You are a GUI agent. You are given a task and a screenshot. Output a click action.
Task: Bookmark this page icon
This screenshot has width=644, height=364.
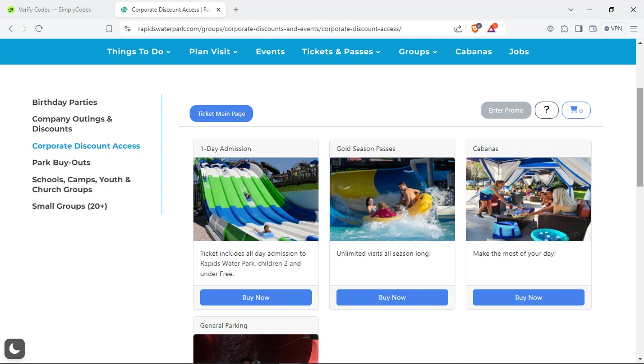click(109, 29)
